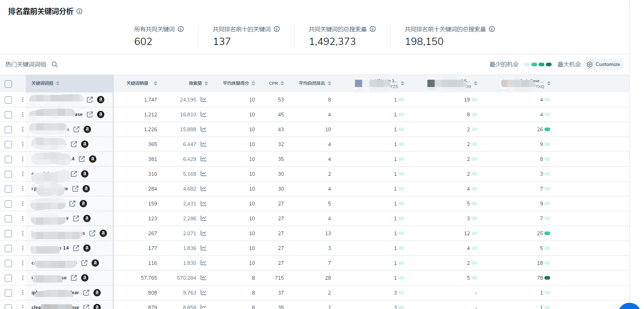Check the row with search volume 24,195
Screen dimensions: 644x309
(x=8, y=100)
